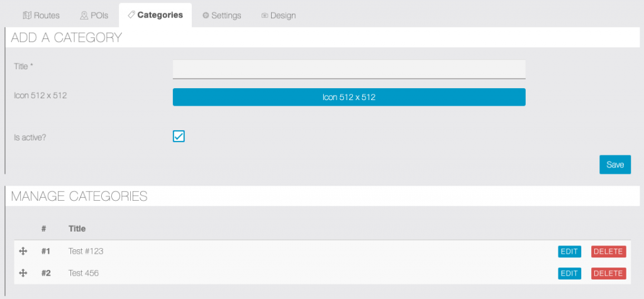
Task: Open the Design tab
Action: coord(278,15)
